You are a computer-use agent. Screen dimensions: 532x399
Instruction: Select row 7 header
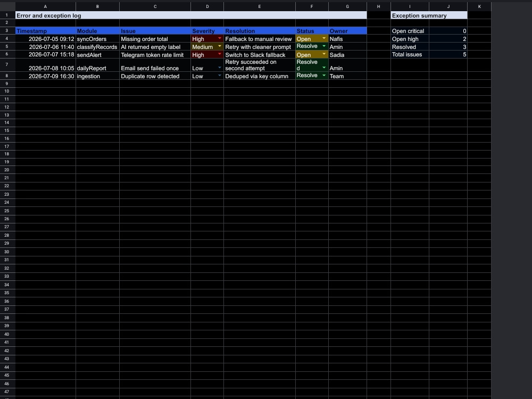tap(7, 65)
